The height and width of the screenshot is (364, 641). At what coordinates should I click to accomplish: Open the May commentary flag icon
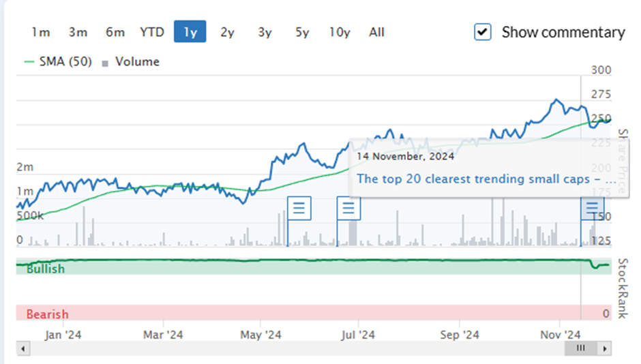pos(299,208)
